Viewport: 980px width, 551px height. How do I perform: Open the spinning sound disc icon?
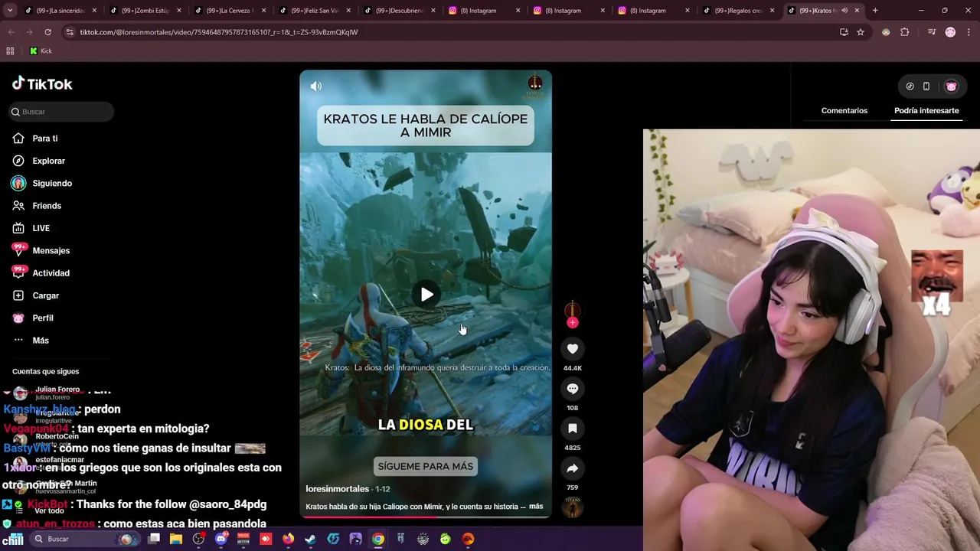[573, 506]
